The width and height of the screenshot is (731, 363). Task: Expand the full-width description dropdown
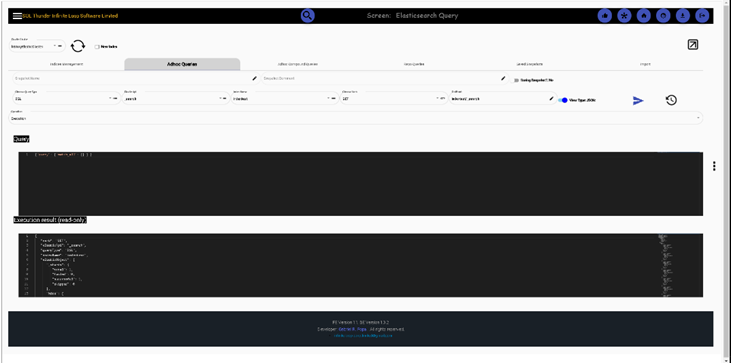[356, 118]
